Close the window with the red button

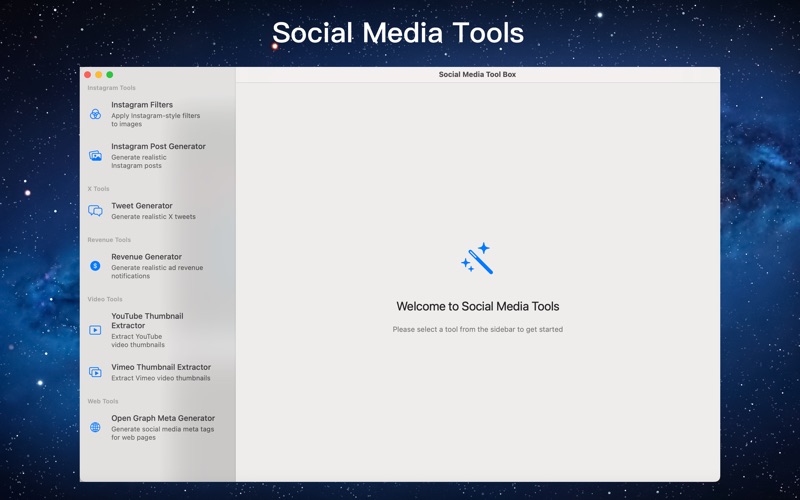87,75
